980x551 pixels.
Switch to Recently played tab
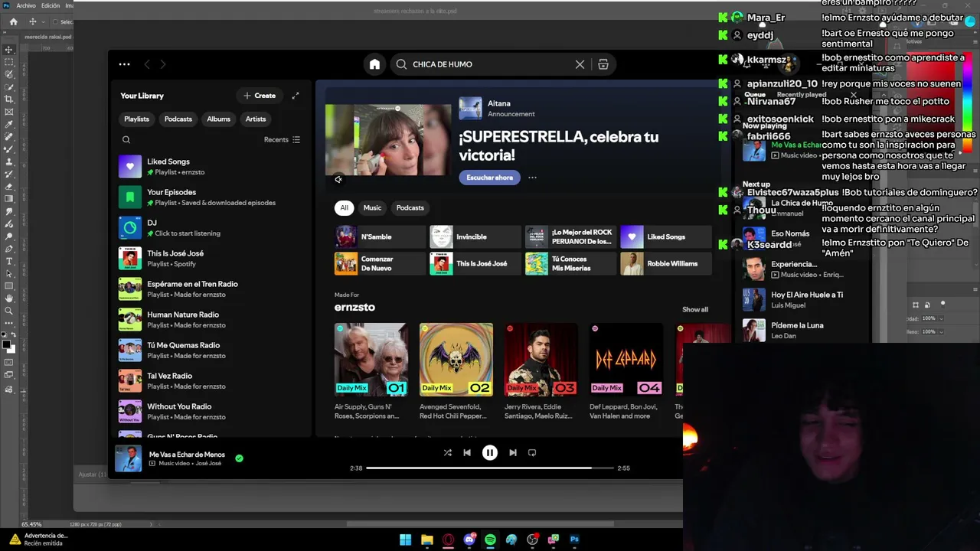pos(801,95)
